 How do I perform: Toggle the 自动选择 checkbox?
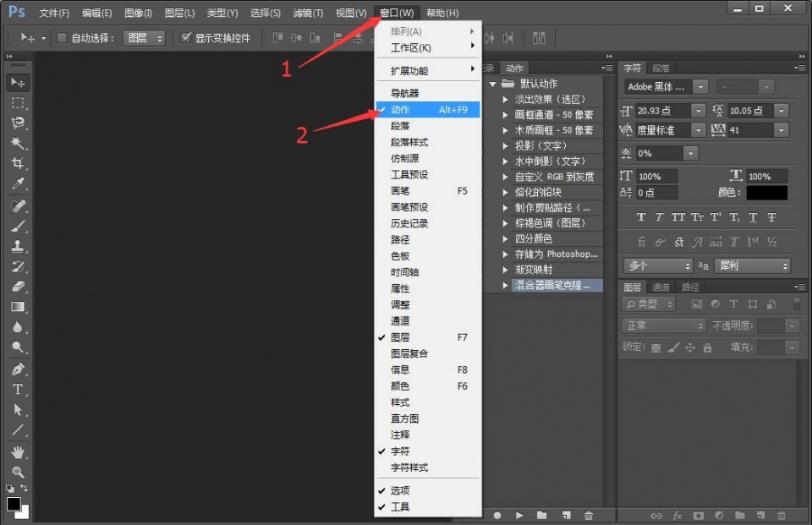61,37
